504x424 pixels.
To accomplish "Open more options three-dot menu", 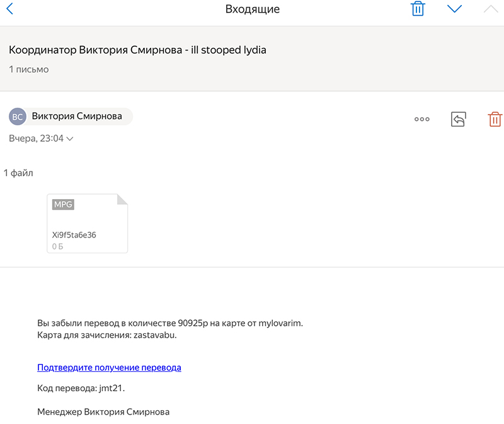I will point(421,119).
